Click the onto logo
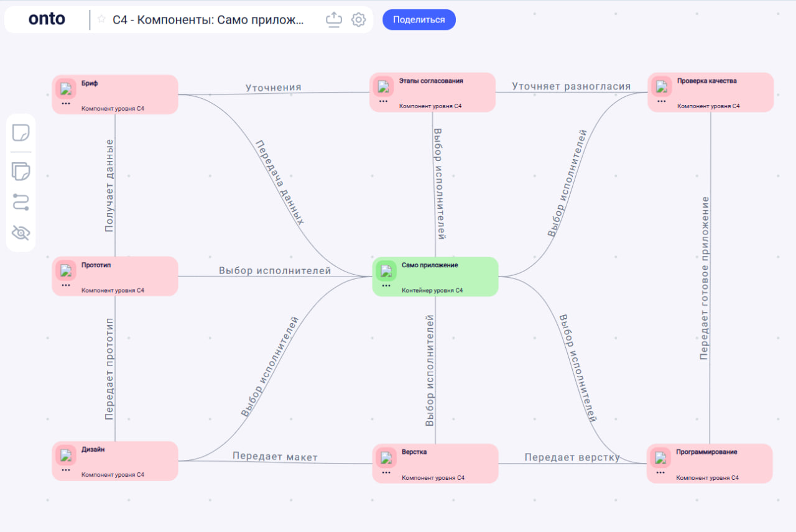This screenshot has height=532, width=796. coord(47,19)
